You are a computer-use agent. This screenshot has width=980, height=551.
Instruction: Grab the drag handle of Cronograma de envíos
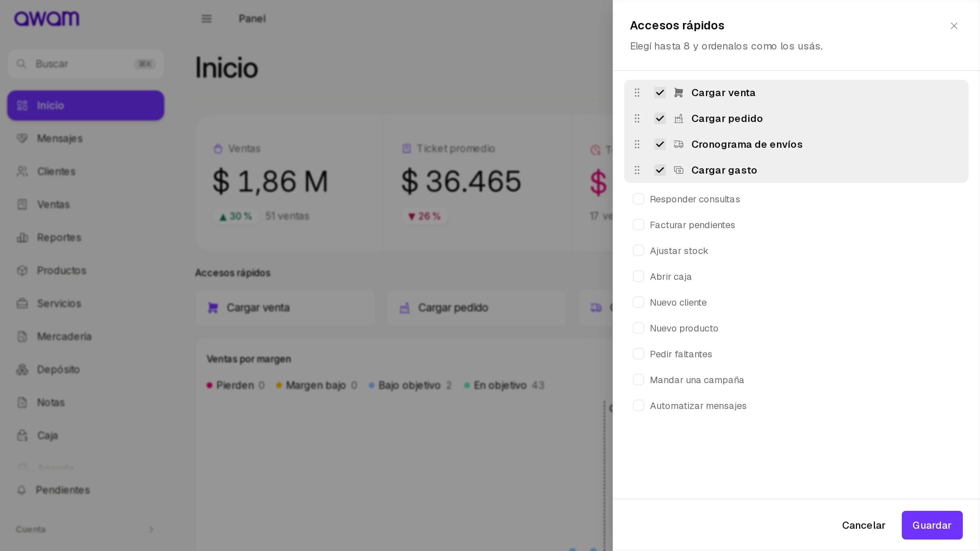point(637,144)
